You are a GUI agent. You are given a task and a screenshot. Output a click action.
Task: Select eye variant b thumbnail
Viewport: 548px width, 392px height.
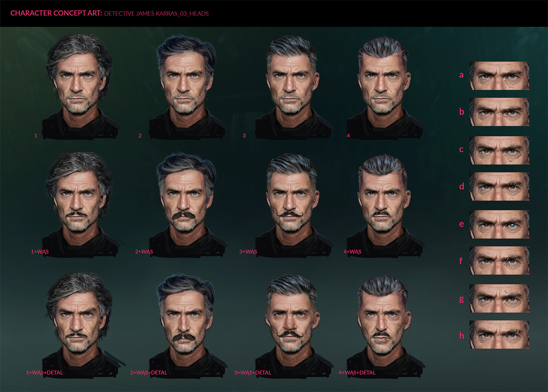pyautogui.click(x=499, y=112)
